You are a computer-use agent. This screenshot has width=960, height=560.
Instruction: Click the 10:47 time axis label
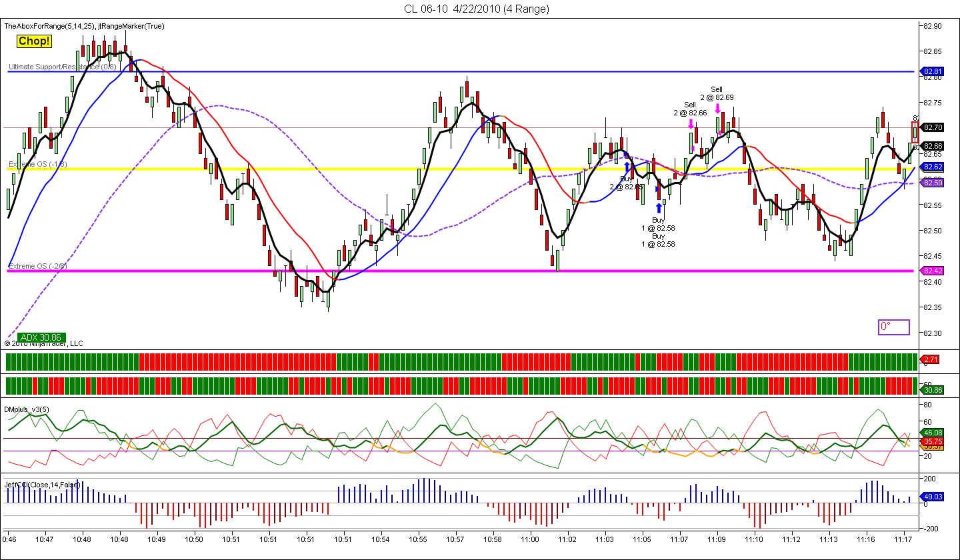[x=45, y=538]
